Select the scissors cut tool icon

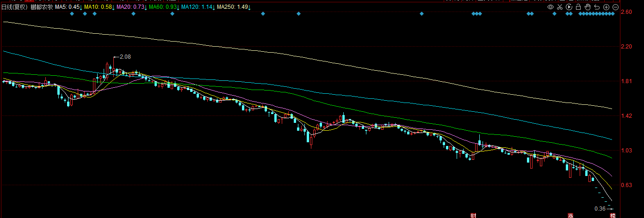[560, 7]
